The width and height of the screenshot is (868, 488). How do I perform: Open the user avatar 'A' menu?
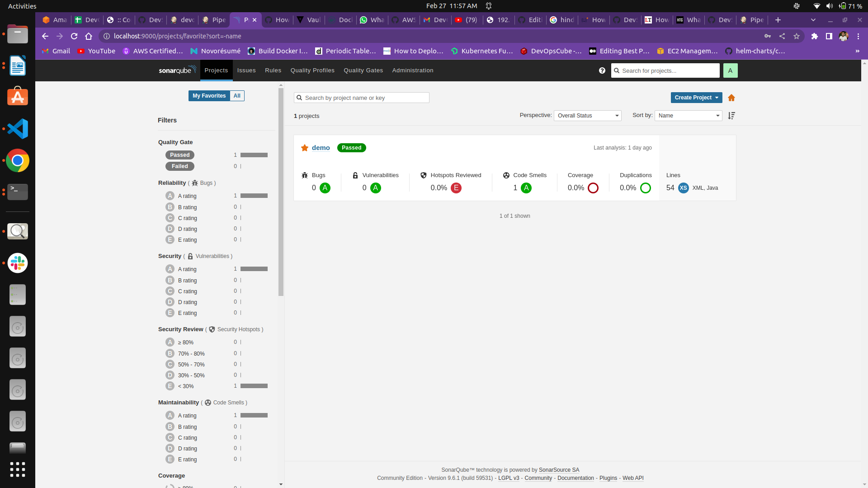point(730,70)
